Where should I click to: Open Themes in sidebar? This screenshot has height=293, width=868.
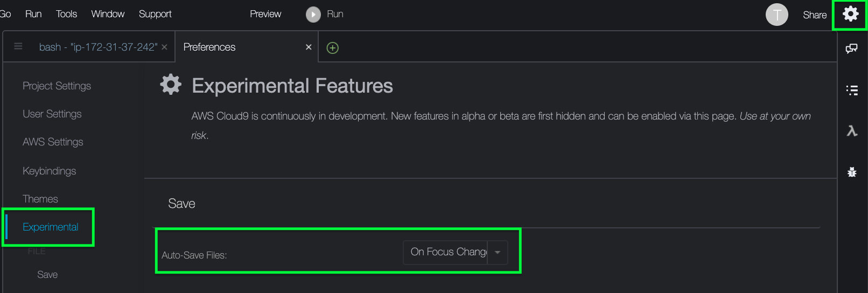click(40, 199)
